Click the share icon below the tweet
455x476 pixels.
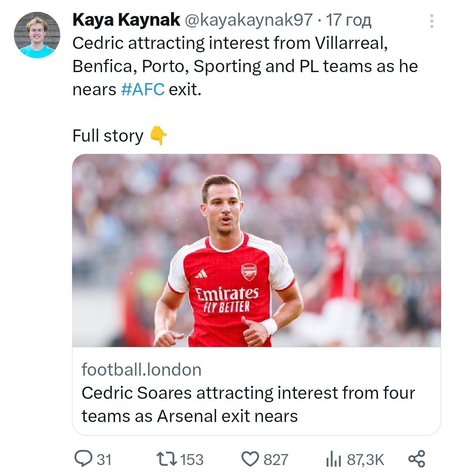click(x=417, y=459)
